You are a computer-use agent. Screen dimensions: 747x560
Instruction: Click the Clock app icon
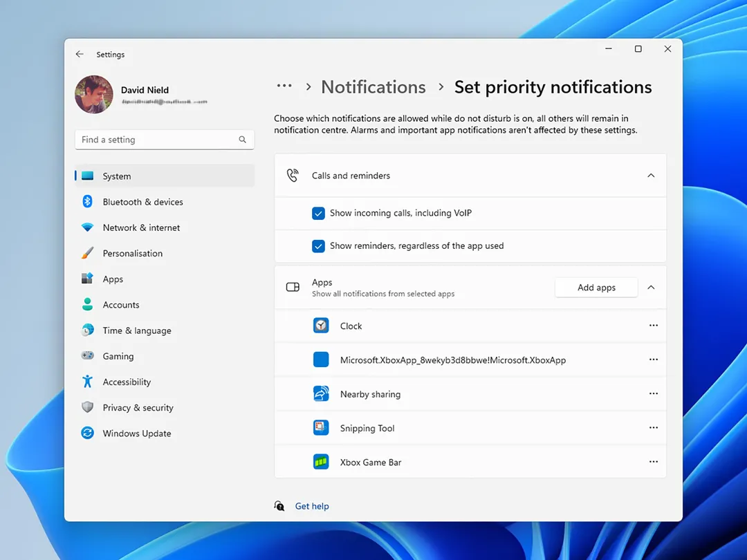pos(321,326)
